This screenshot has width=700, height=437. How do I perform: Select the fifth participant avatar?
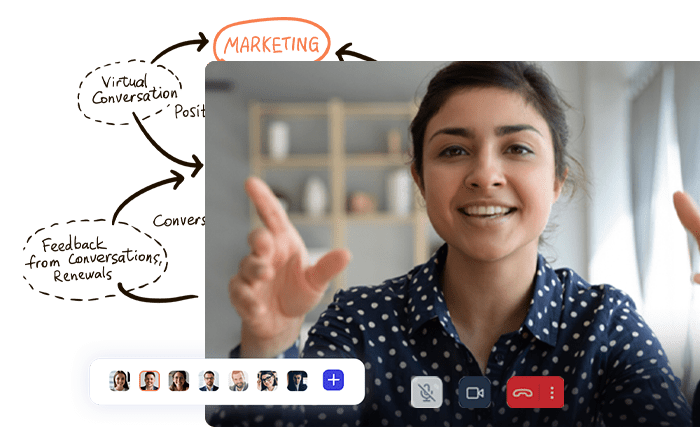[x=238, y=380]
